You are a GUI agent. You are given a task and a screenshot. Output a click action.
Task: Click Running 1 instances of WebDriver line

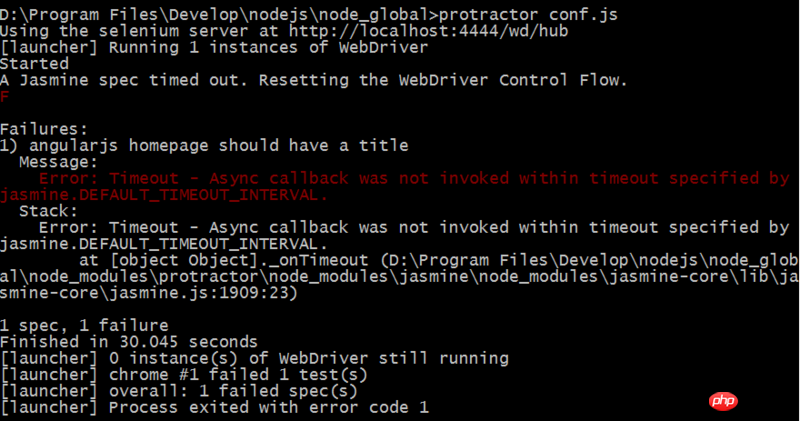click(x=268, y=47)
